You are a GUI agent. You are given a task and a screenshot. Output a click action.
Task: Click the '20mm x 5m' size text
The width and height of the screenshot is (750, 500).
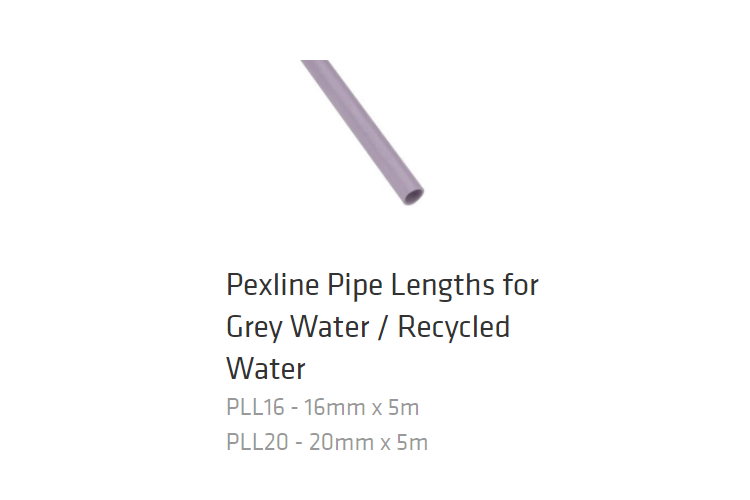[x=368, y=442]
